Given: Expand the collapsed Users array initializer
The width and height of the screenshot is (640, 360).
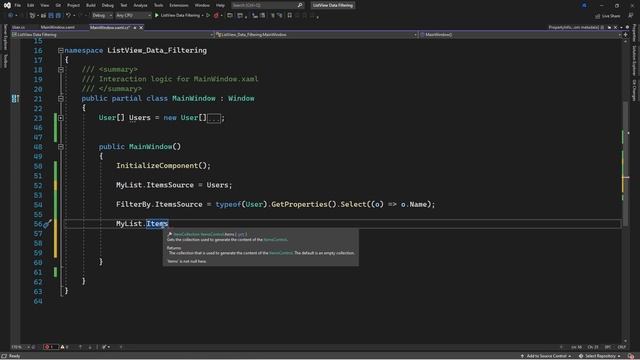Looking at the screenshot, I should click(60, 118).
